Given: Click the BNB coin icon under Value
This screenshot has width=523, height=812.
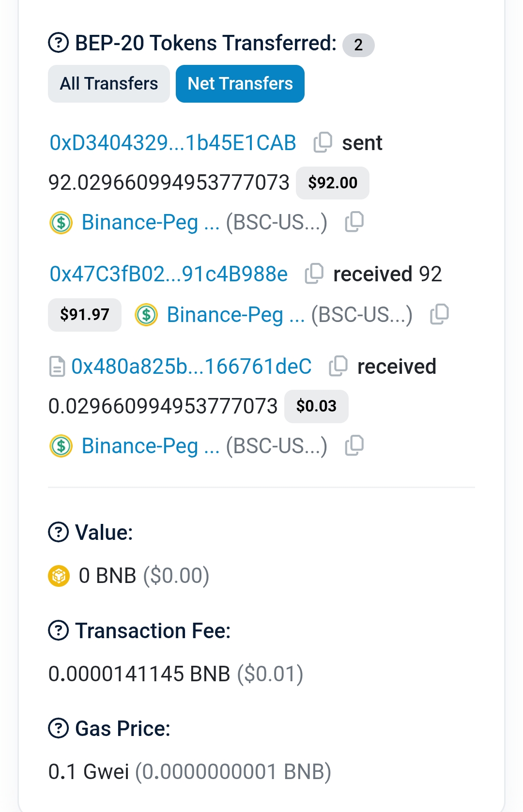Looking at the screenshot, I should pos(59,576).
